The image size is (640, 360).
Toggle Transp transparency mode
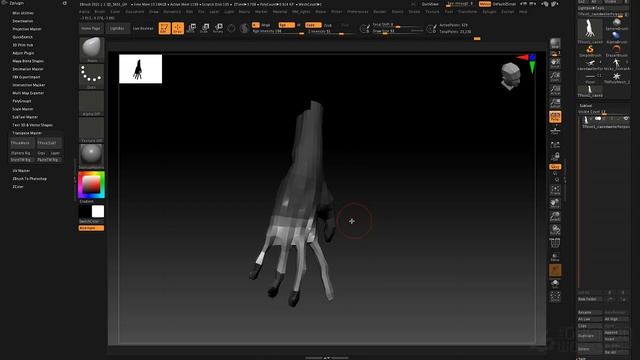click(555, 257)
